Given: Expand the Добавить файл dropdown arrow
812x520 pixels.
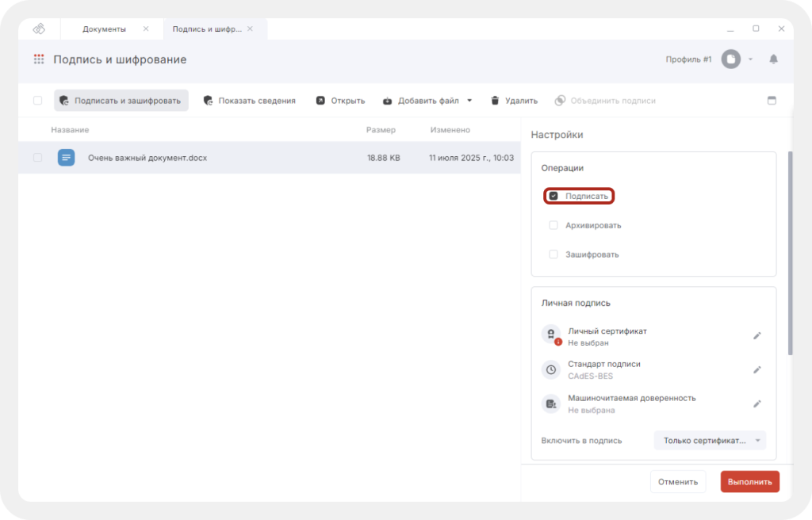Looking at the screenshot, I should [x=469, y=101].
